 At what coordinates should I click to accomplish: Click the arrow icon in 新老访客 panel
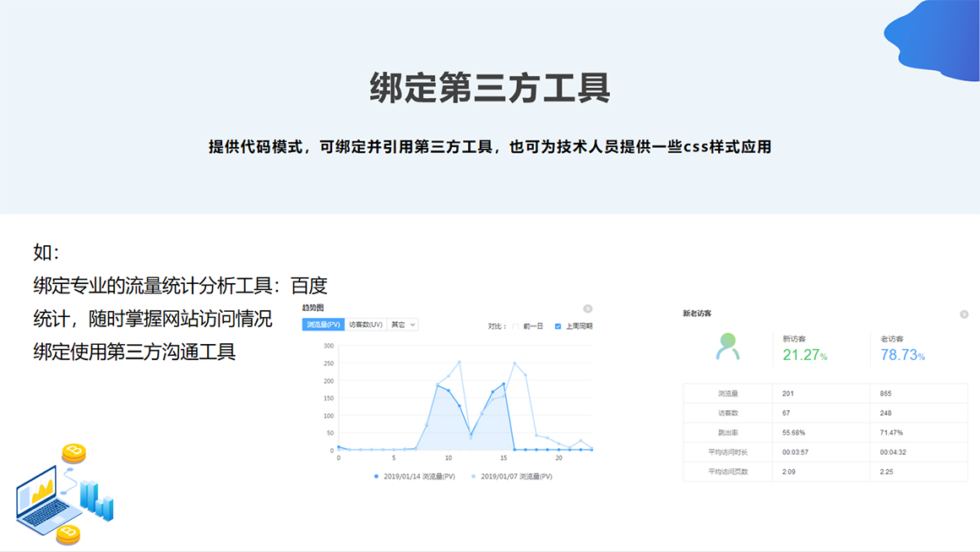[x=964, y=314]
